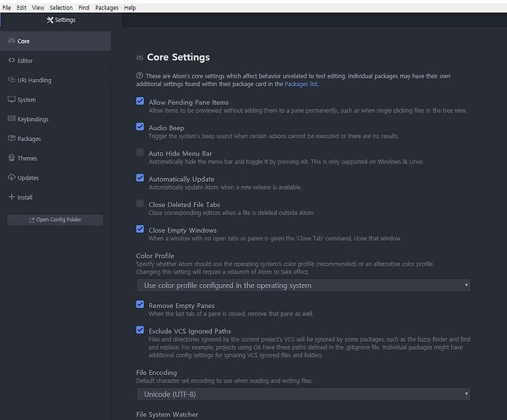Click the question mark help icon
This screenshot has height=420, width=507.
(139, 75)
